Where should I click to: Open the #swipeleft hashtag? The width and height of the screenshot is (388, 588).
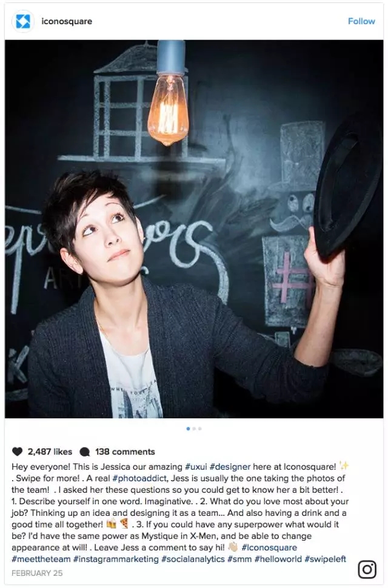click(326, 559)
